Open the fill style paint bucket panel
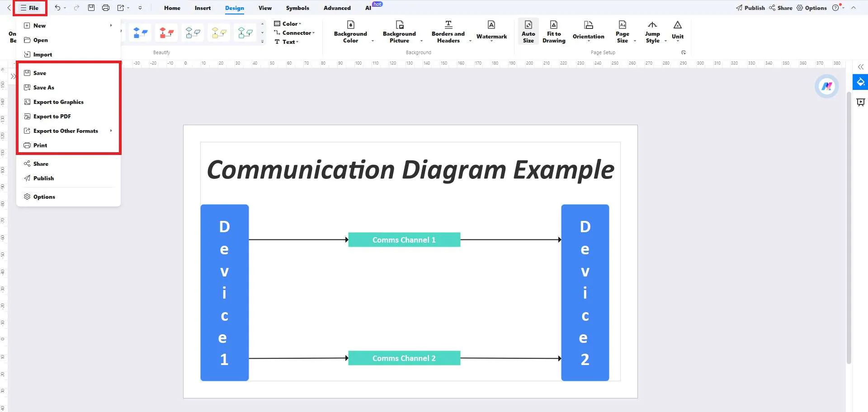The image size is (868, 412). click(x=860, y=82)
